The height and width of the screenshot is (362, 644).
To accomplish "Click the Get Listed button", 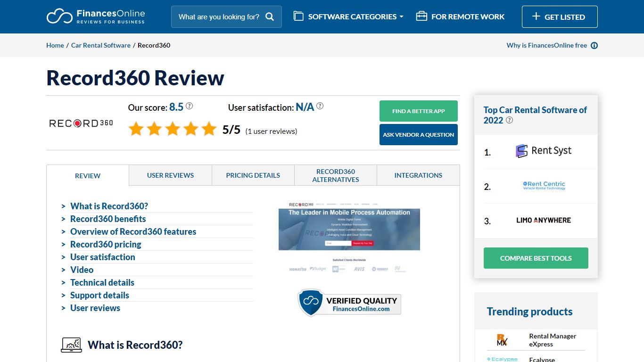I will click(x=560, y=16).
